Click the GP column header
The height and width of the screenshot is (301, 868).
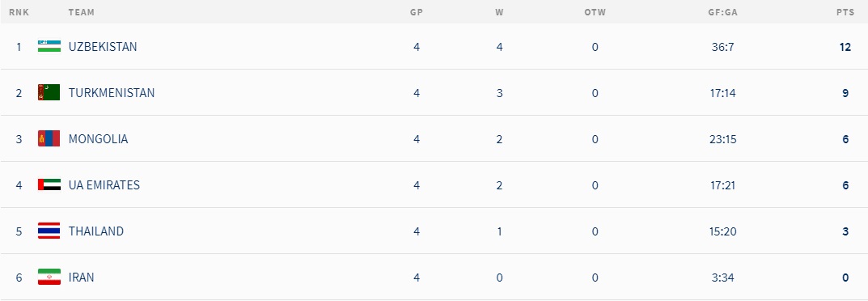(x=417, y=12)
